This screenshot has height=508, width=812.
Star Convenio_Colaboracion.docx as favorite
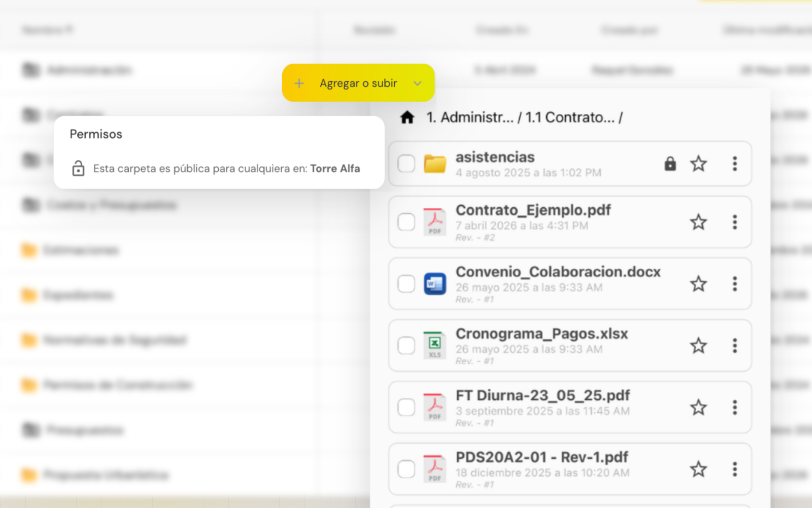tap(698, 284)
